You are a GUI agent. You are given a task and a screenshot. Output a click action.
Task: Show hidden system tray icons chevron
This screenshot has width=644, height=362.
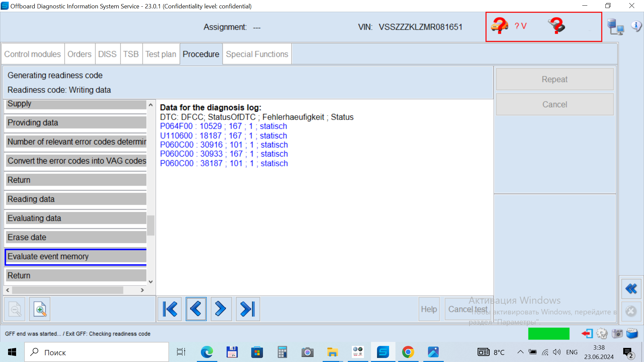(x=520, y=352)
